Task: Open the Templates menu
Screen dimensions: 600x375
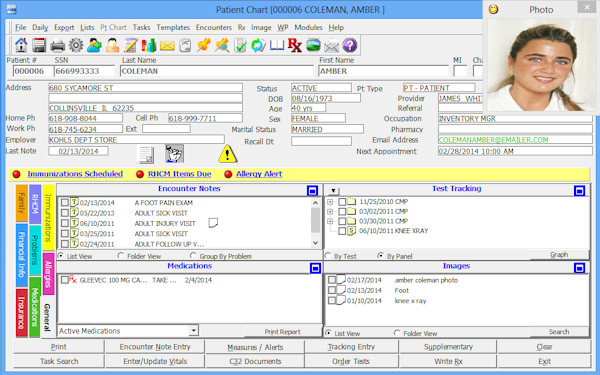Action: pyautogui.click(x=173, y=28)
